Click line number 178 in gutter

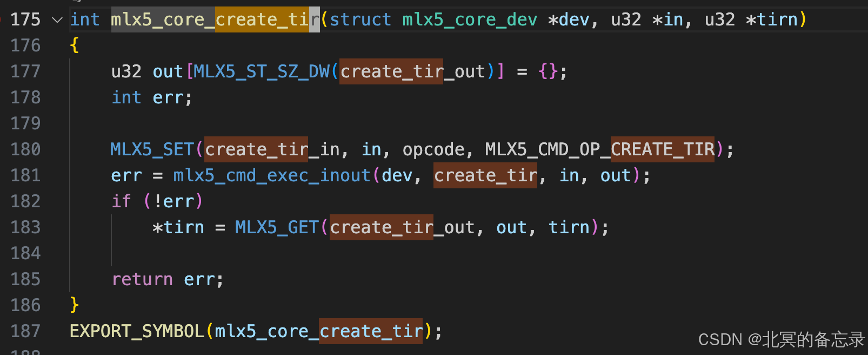point(25,97)
